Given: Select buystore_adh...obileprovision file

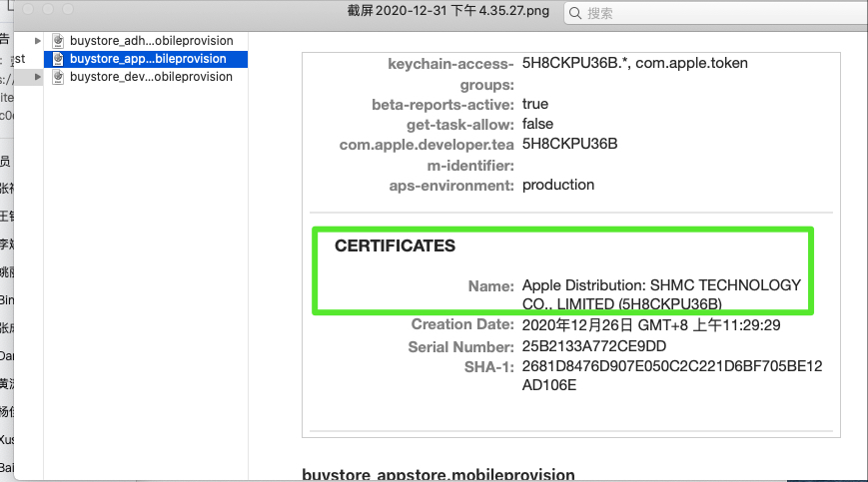Looking at the screenshot, I should pyautogui.click(x=151, y=41).
